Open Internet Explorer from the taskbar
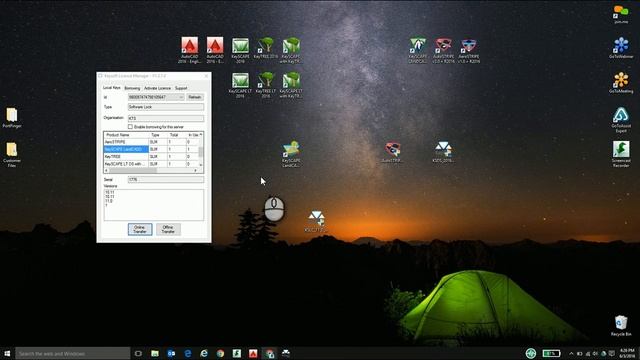 coord(204,353)
